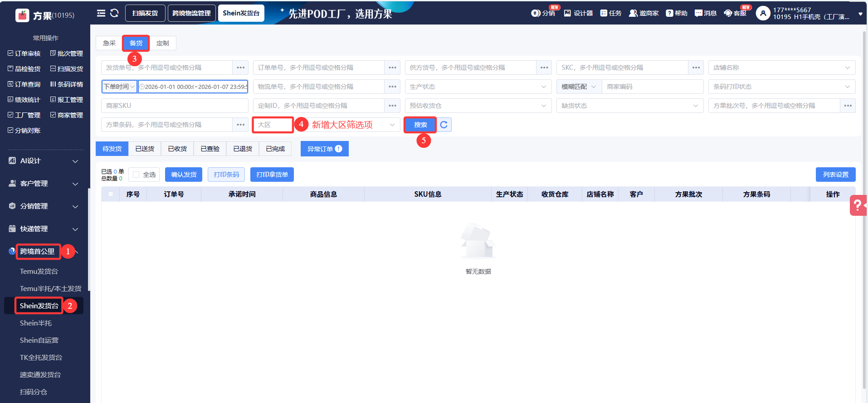868x403 pixels.
Task: Click the top bar refresh icon
Action: (x=114, y=13)
